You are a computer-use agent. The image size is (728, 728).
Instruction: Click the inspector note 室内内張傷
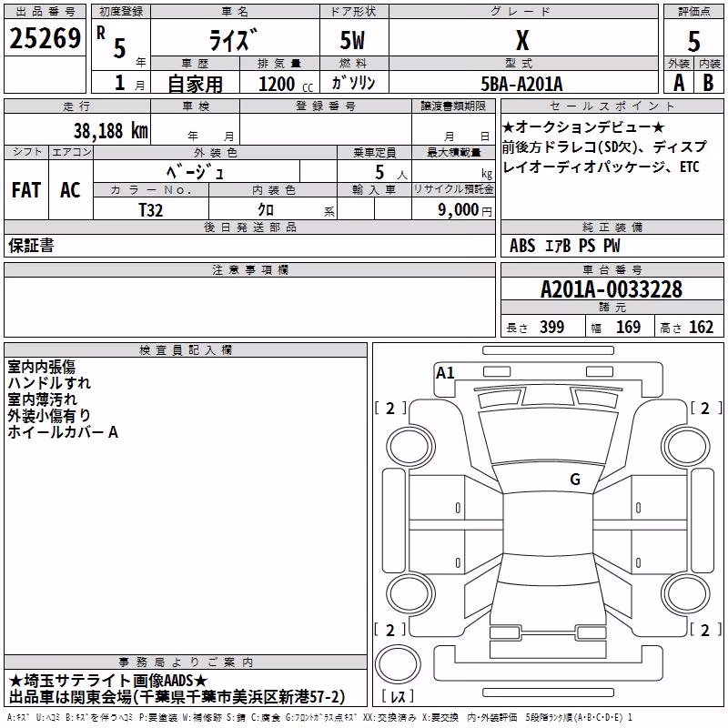click(x=41, y=367)
